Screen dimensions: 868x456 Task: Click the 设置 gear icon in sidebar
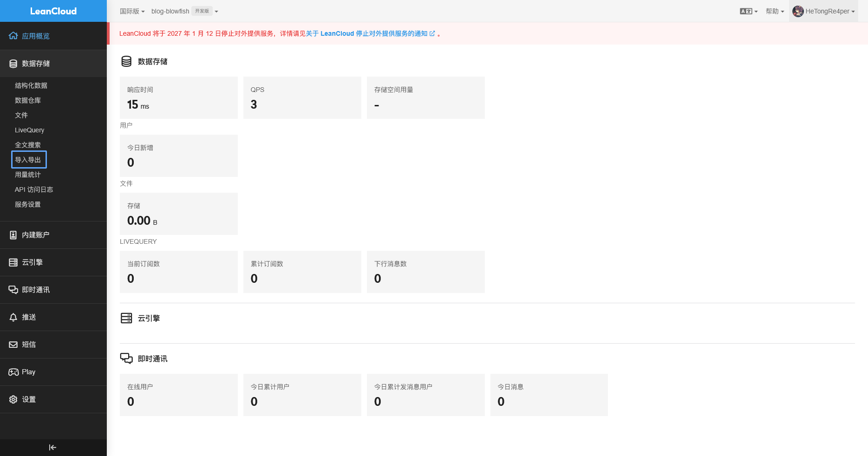(x=13, y=399)
